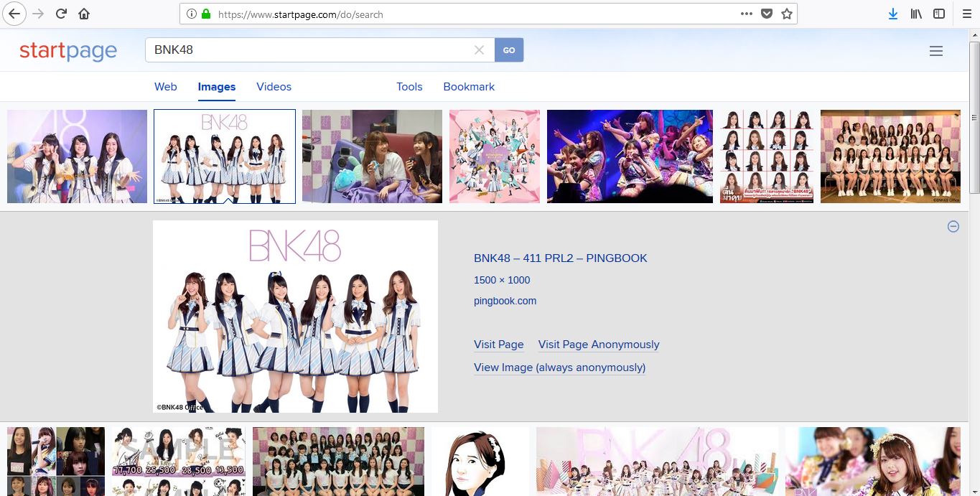Click Visit Page Anonymously
Viewport: 980px width, 496px height.
[x=598, y=345]
